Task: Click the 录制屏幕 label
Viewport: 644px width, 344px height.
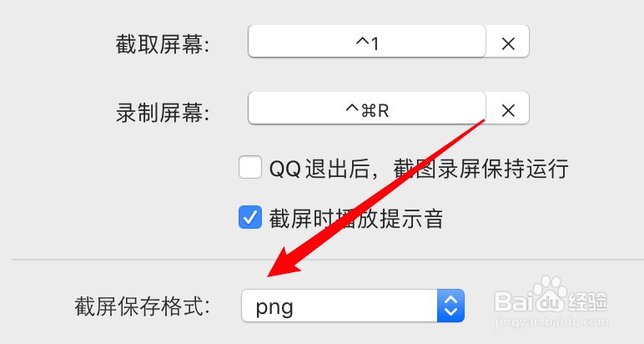Action: pyautogui.click(x=162, y=112)
